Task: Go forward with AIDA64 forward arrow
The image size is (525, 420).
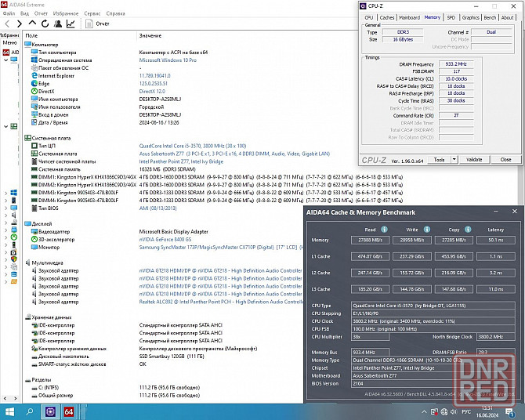Action: tap(20, 24)
